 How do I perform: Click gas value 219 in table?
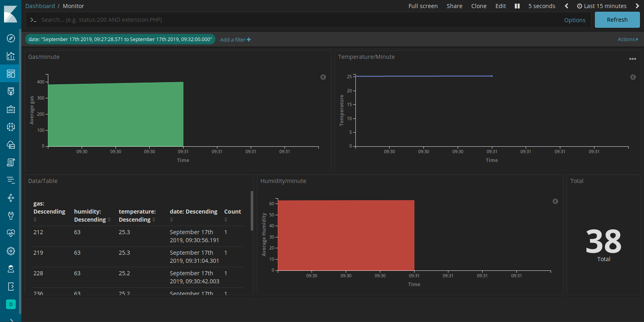[38, 253]
